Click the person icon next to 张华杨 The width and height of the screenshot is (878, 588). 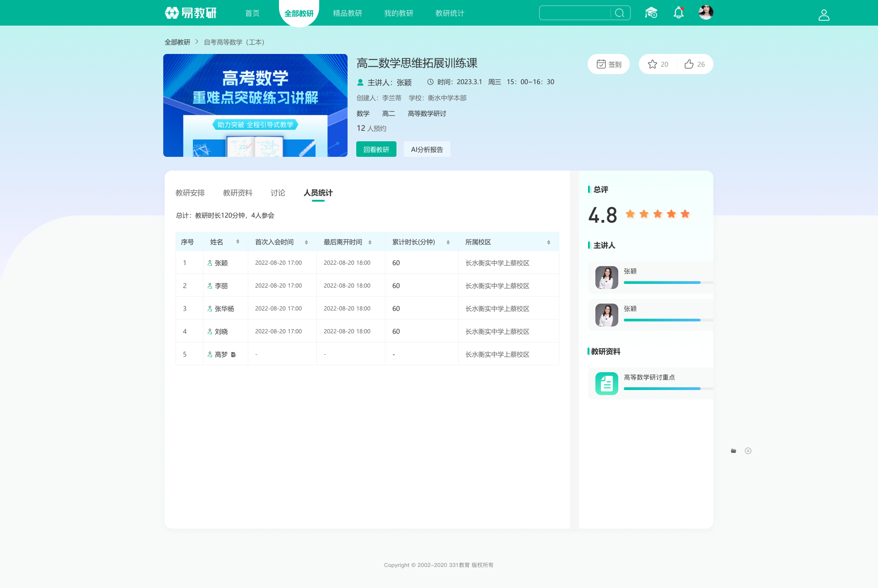tap(210, 309)
